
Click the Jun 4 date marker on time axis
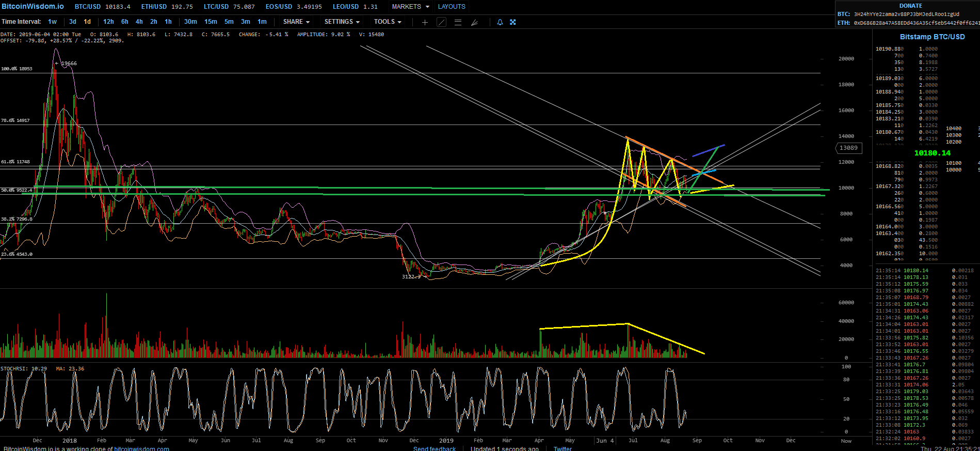[x=605, y=441]
